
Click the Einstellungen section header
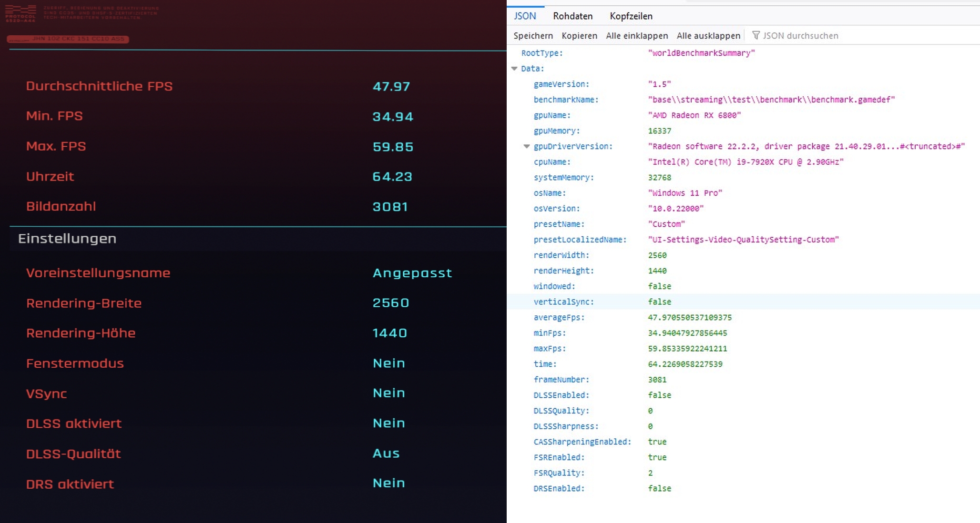[67, 238]
